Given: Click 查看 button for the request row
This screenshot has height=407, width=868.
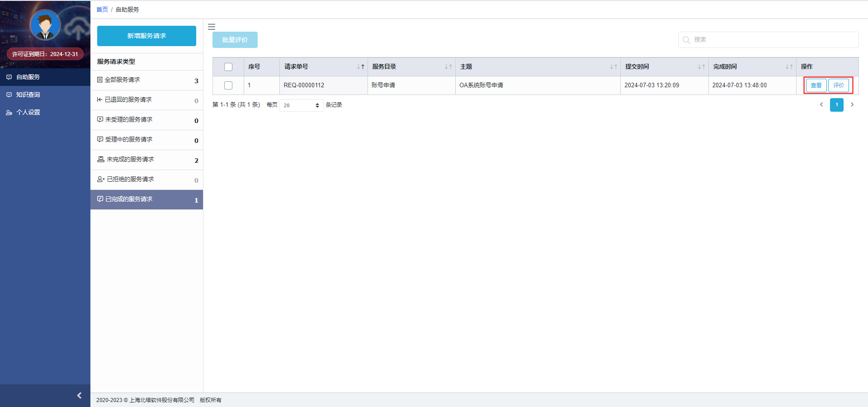Looking at the screenshot, I should [x=816, y=85].
